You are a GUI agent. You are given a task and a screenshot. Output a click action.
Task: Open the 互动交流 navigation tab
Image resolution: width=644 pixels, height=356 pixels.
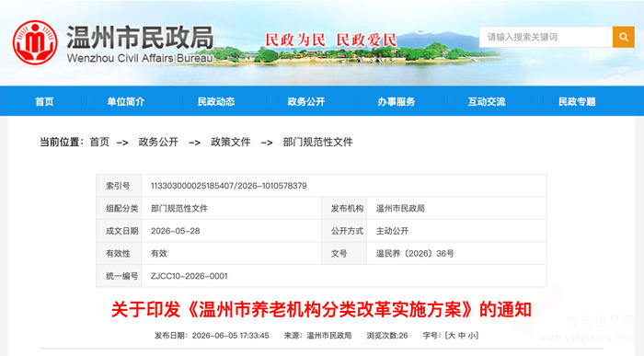pyautogui.click(x=487, y=101)
